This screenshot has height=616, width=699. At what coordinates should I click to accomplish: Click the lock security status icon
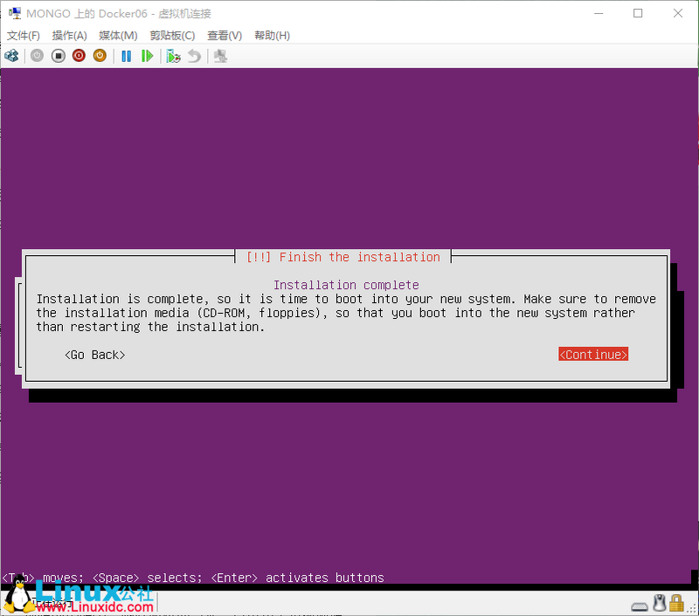coord(675,603)
